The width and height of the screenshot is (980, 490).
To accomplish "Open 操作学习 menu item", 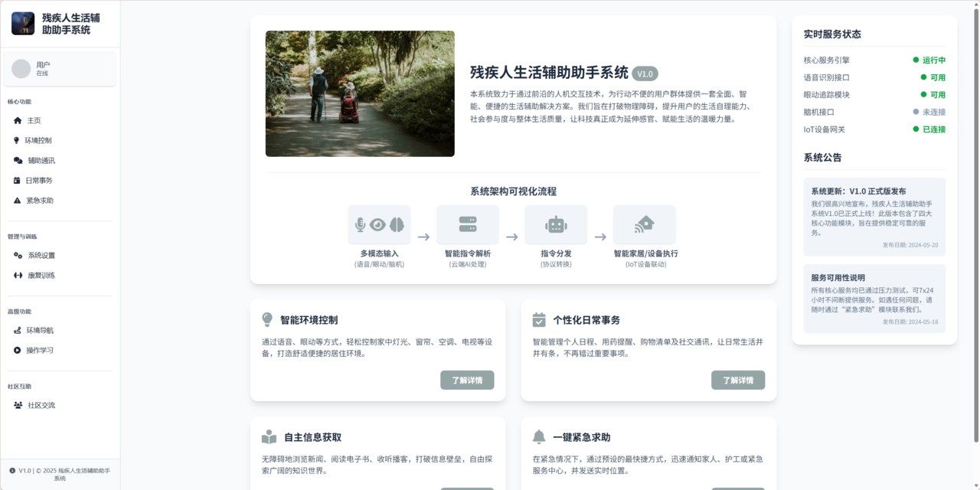I will [60, 351].
